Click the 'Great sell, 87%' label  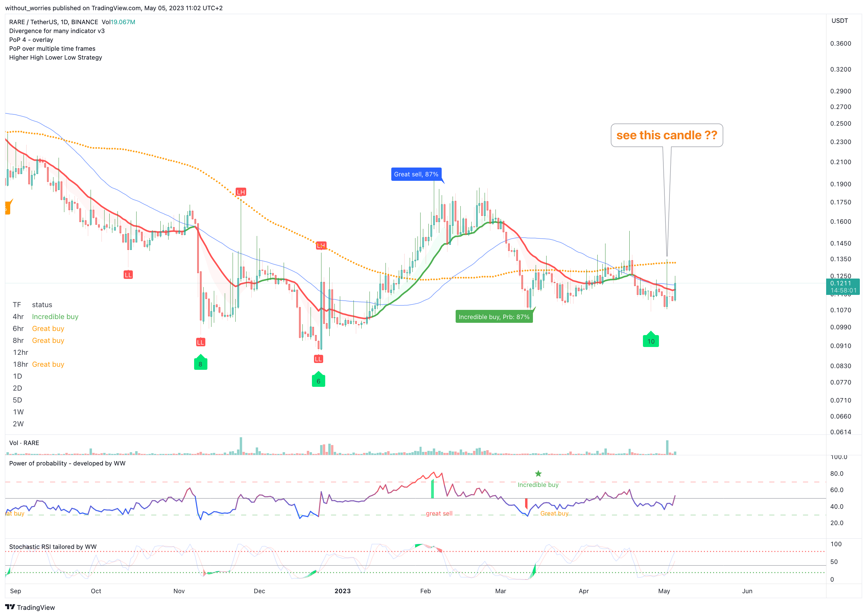416,174
